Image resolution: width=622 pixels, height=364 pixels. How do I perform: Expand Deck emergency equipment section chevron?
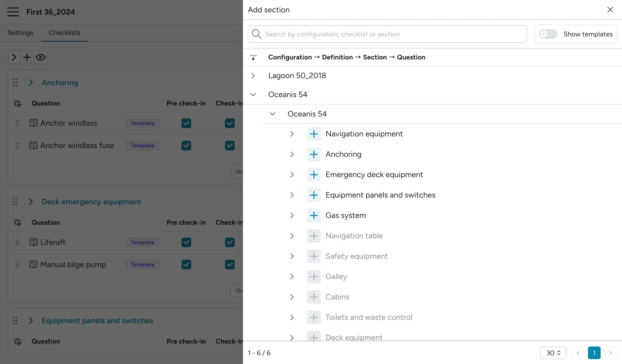31,202
